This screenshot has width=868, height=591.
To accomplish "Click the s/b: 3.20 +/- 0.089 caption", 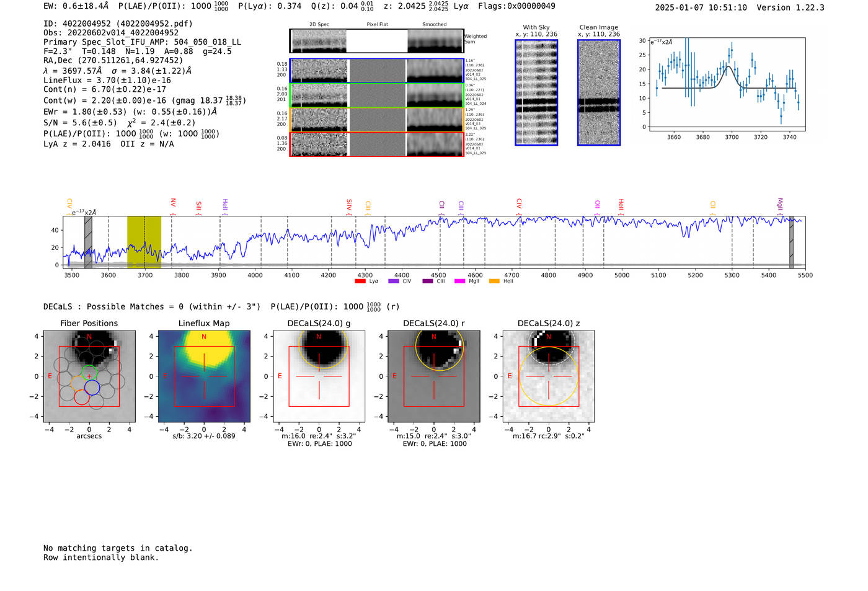I will pos(204,436).
